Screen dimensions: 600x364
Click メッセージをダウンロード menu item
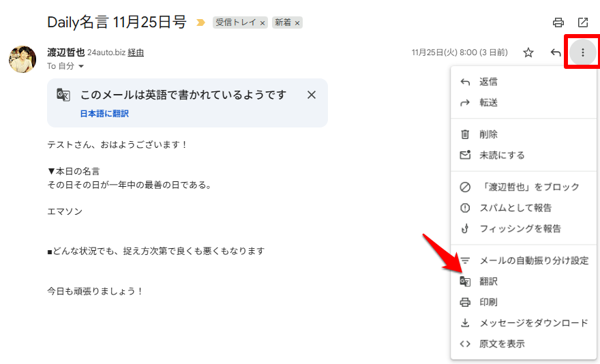(x=533, y=323)
